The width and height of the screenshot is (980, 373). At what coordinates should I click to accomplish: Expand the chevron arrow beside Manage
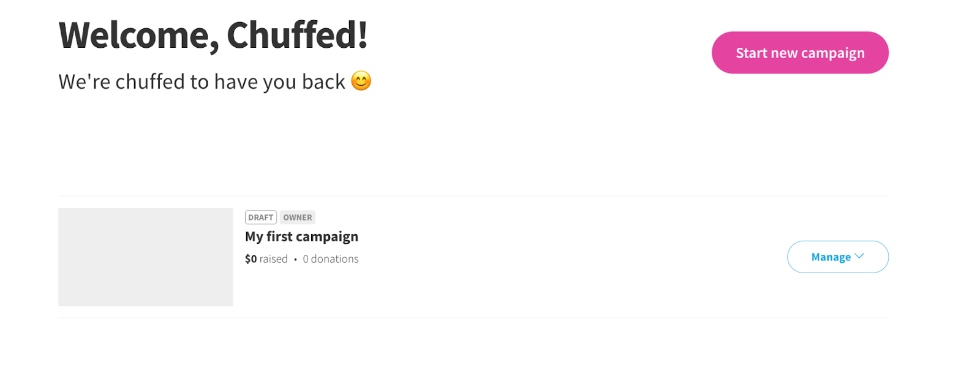pyautogui.click(x=859, y=257)
